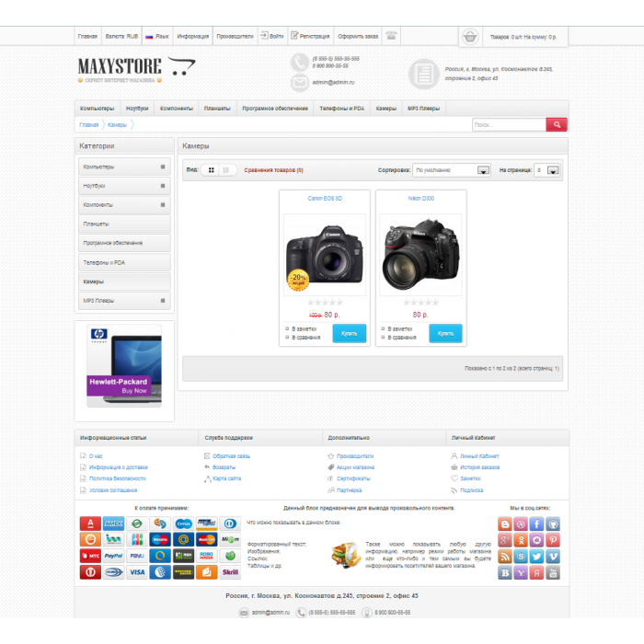Switch to grid view icon
This screenshot has width=644, height=644.
[211, 170]
